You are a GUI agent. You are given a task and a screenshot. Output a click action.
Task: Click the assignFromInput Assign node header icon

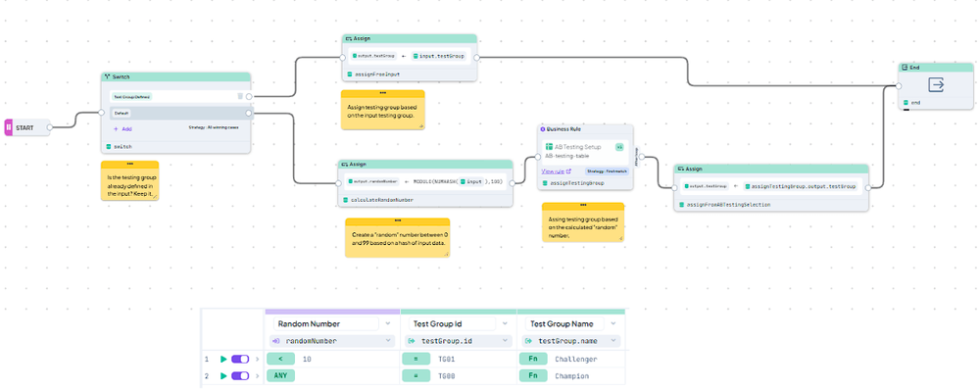[x=348, y=38]
